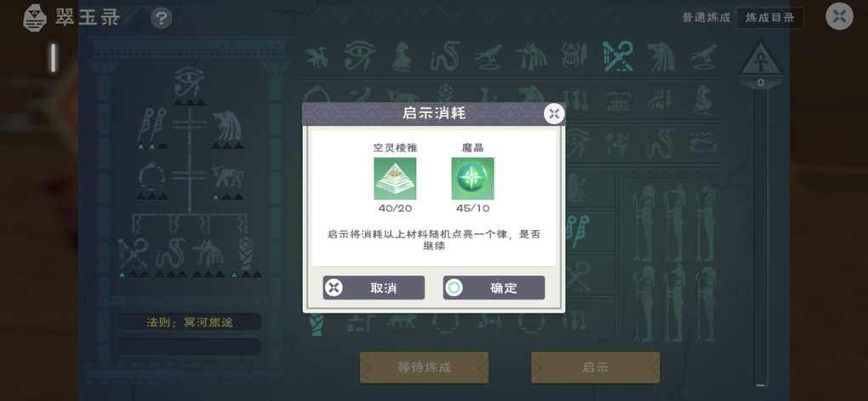Select the snake hieroglyph in top row
Image resolution: width=868 pixels, height=401 pixels.
pos(446,56)
